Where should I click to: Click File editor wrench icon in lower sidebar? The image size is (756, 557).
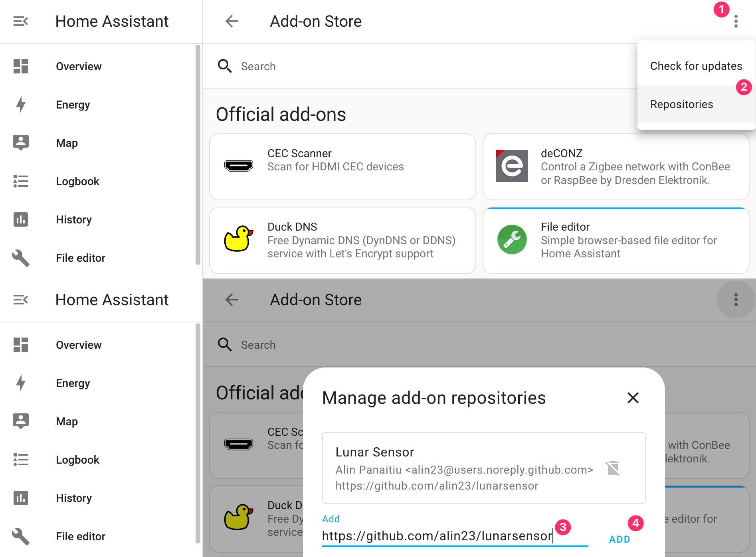(21, 536)
